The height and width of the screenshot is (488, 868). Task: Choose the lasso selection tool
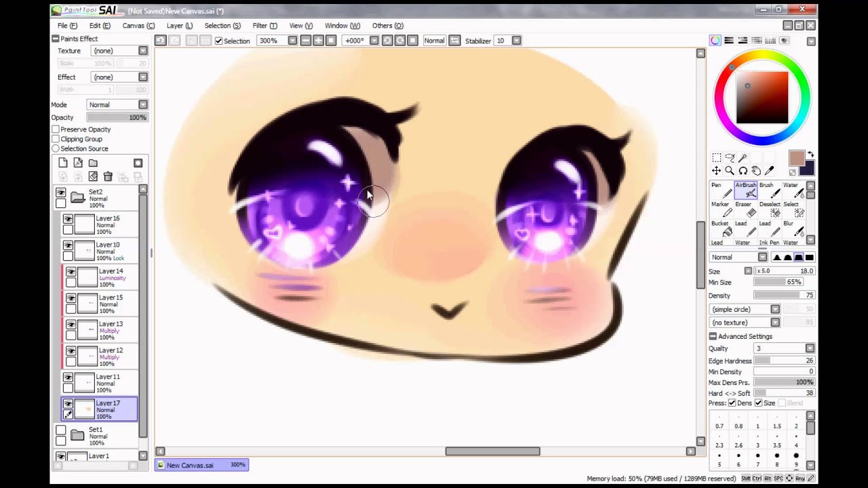730,158
